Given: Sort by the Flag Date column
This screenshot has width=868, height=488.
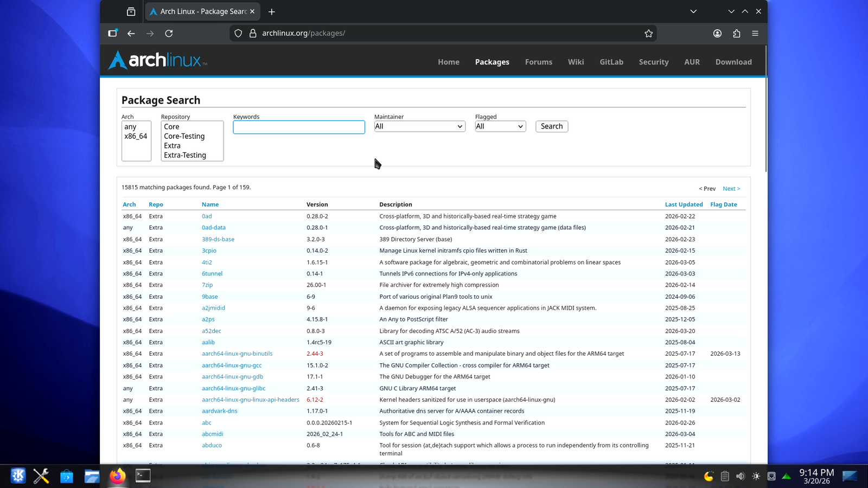Looking at the screenshot, I should pos(724,204).
